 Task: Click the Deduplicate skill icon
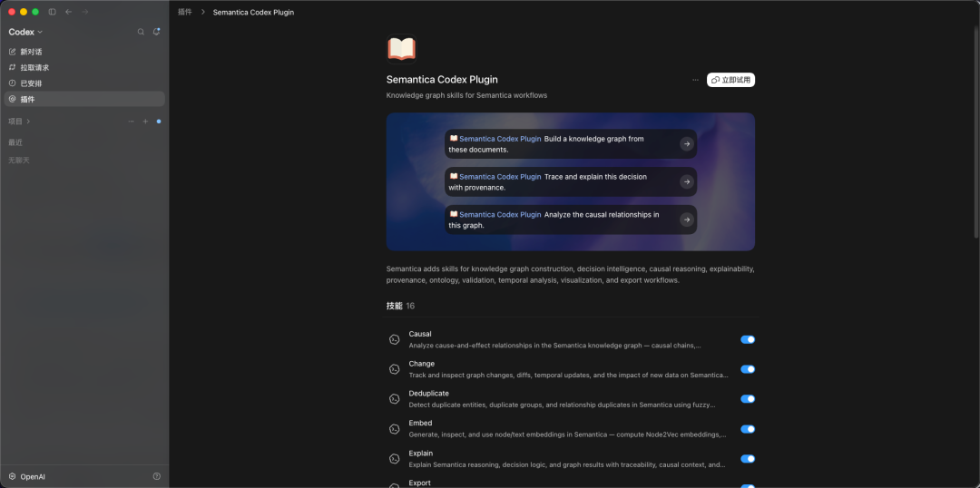coord(395,398)
